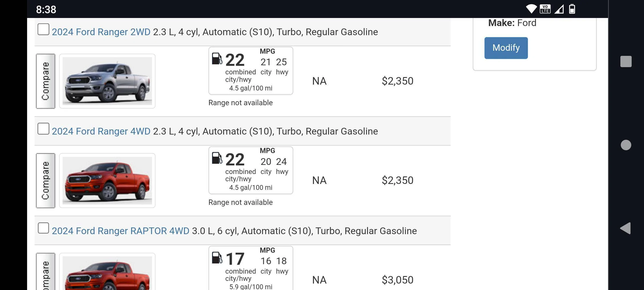644x290 pixels.
Task: Click the fuel pump icon for Ranger 2WD
Action: click(x=217, y=58)
